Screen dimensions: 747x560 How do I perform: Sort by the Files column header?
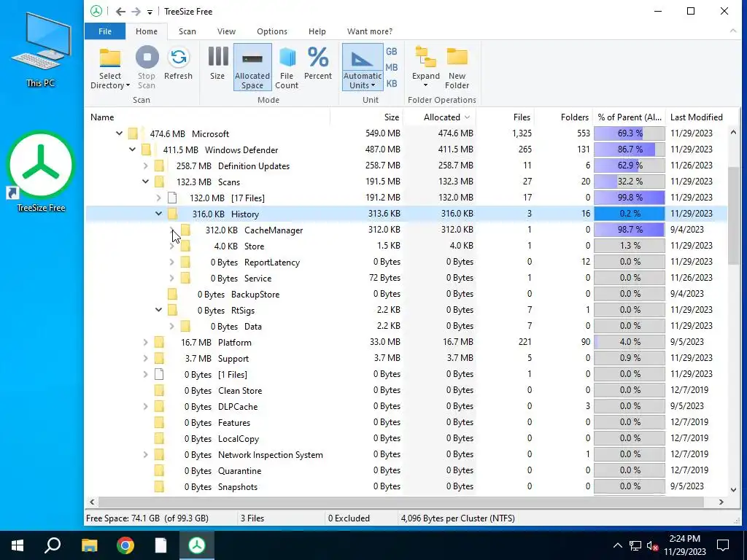click(506, 117)
